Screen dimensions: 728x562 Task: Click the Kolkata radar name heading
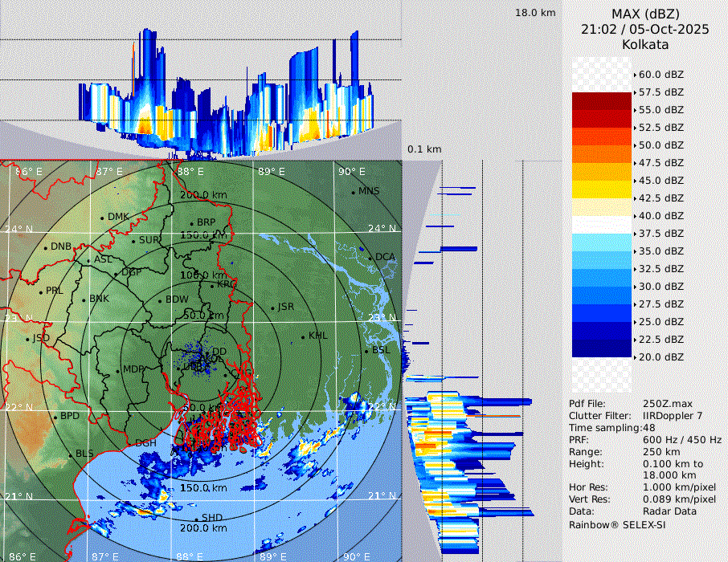(x=645, y=44)
